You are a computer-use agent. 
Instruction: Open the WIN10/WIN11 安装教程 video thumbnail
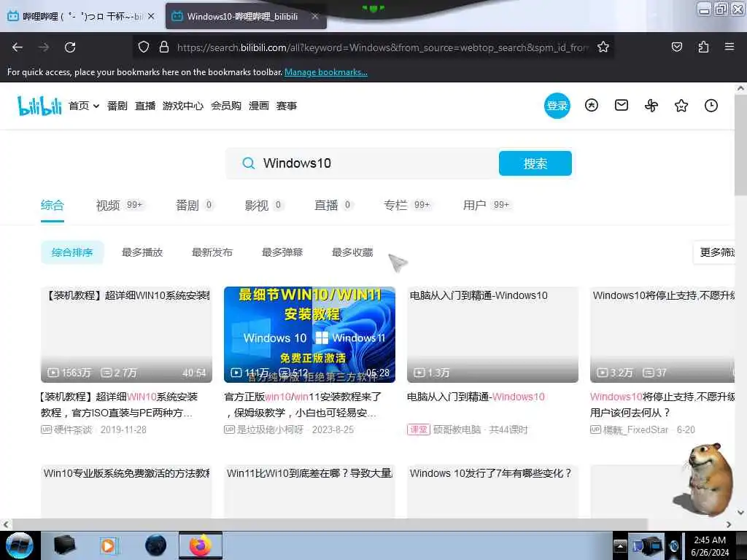(309, 334)
